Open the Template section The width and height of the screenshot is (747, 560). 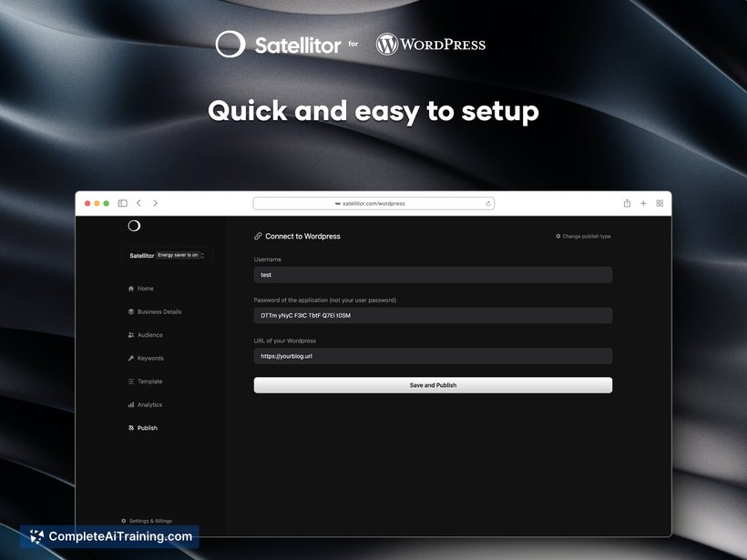146,382
